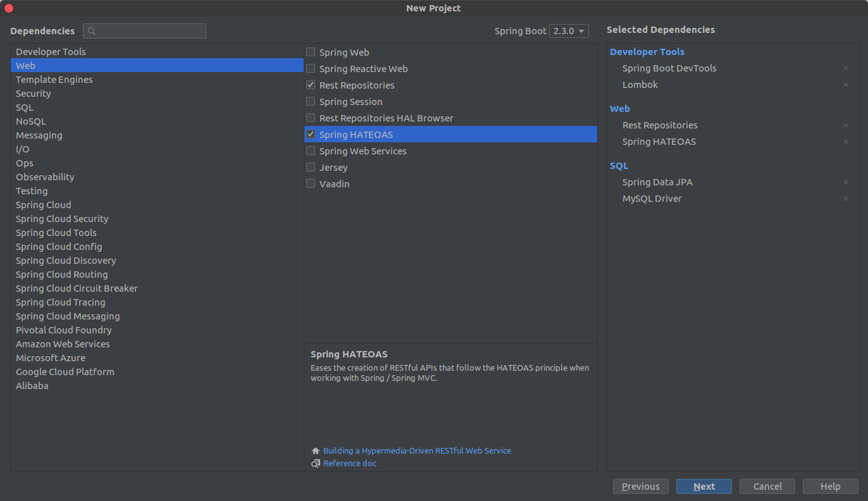Enable Rest Repositories HAL Browser checkbox
Screen dimensions: 868x501
pos(311,118)
